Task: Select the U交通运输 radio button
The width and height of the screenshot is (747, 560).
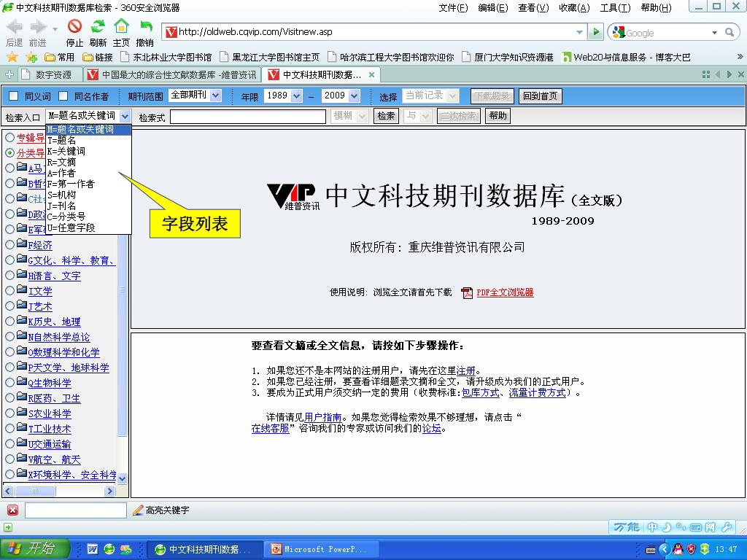Action: pos(10,443)
